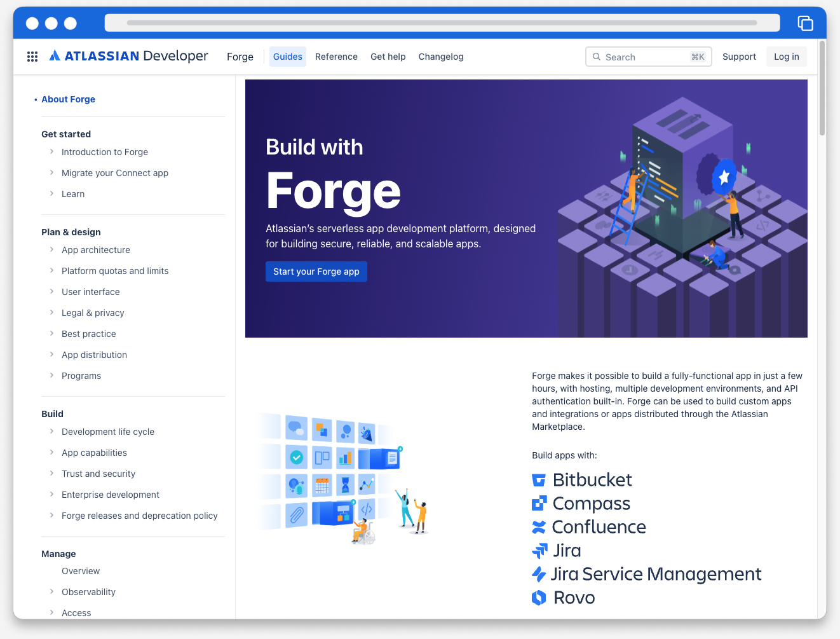
Task: Click the app tiles illustration
Action: (343, 478)
